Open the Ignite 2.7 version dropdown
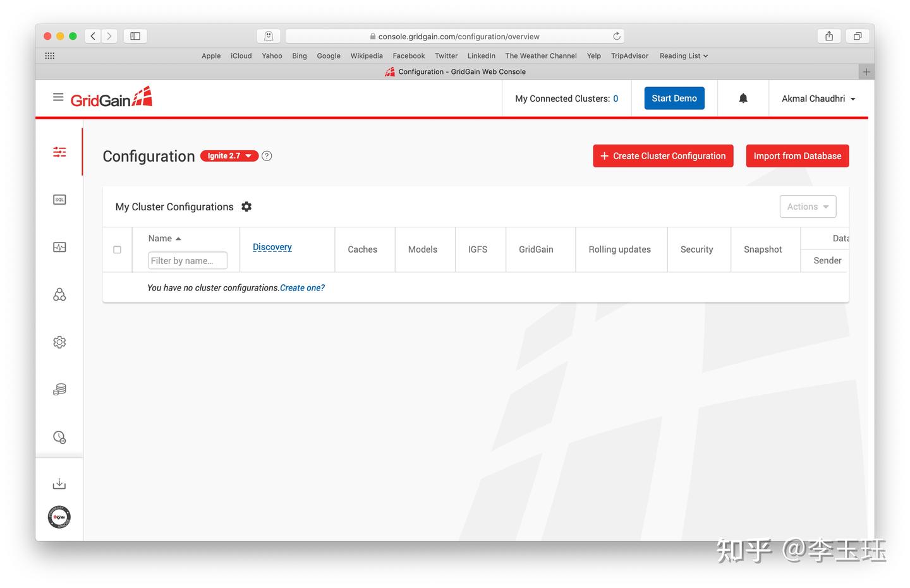The image size is (910, 588). 229,155
